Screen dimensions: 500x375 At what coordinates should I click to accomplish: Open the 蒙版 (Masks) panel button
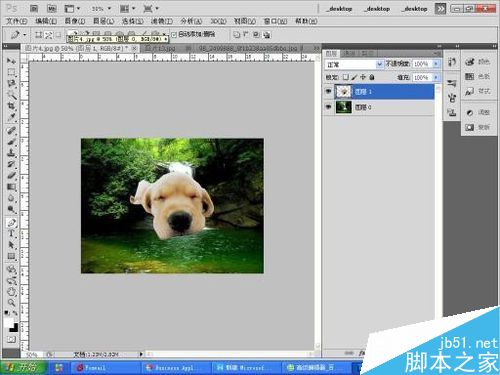[478, 127]
